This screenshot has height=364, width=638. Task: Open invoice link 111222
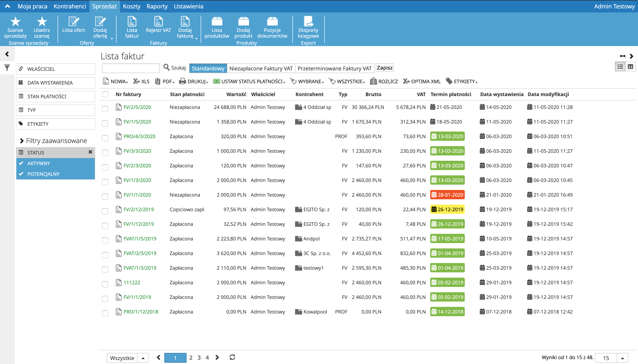(132, 283)
